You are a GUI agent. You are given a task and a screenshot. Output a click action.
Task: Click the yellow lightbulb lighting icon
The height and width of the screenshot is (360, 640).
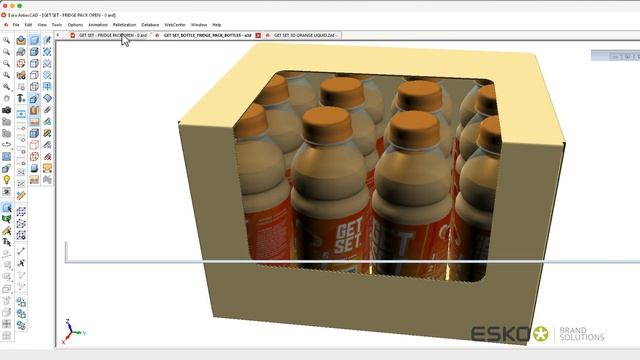(x=7, y=180)
